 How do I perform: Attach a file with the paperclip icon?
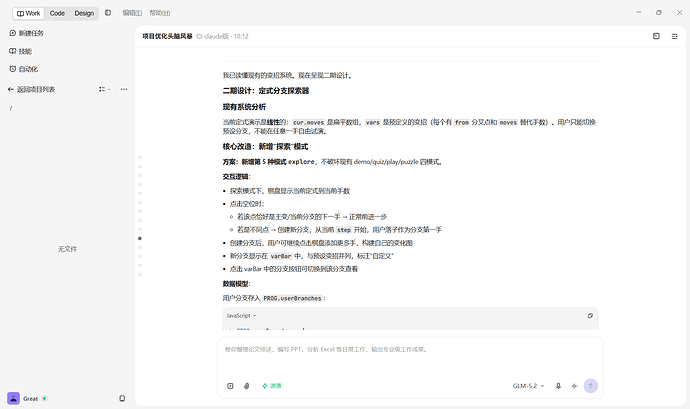tap(246, 386)
